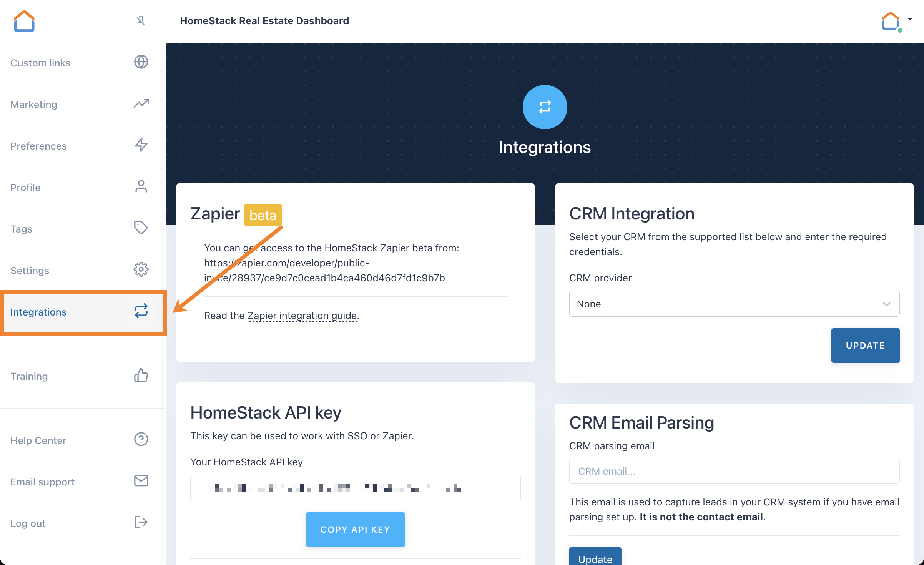The image size is (924, 565).
Task: Select Integrations in the sidebar menu
Action: pos(38,312)
